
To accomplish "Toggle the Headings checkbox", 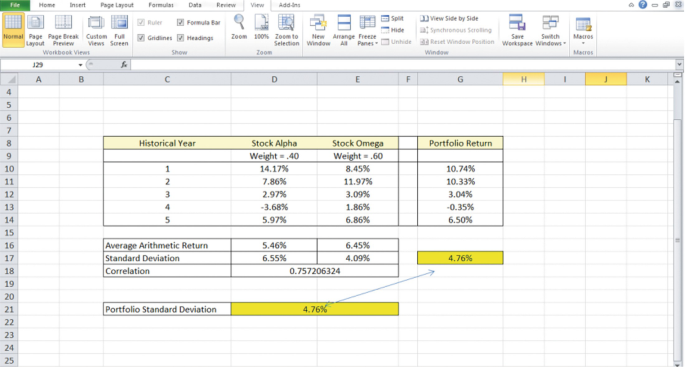I will (180, 38).
